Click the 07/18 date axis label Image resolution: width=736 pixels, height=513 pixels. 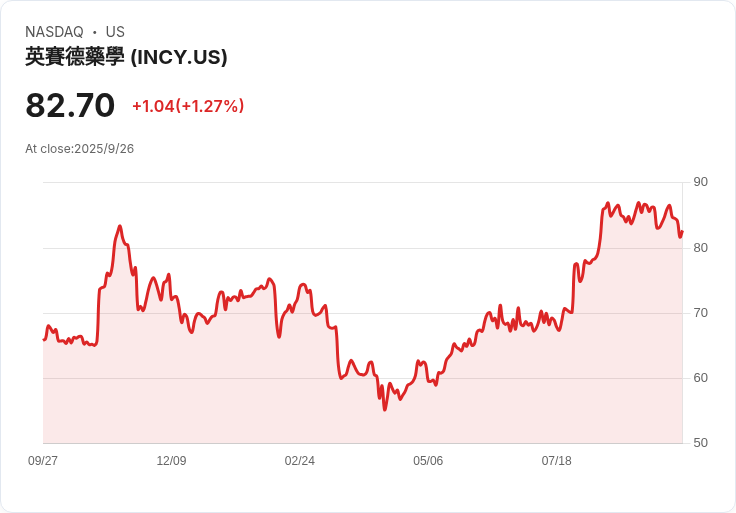[557, 460]
